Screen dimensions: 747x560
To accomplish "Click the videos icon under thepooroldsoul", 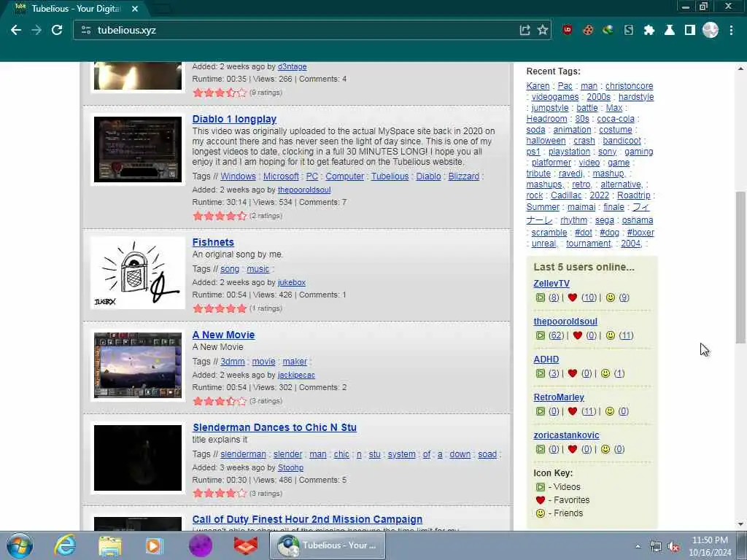I will point(541,335).
